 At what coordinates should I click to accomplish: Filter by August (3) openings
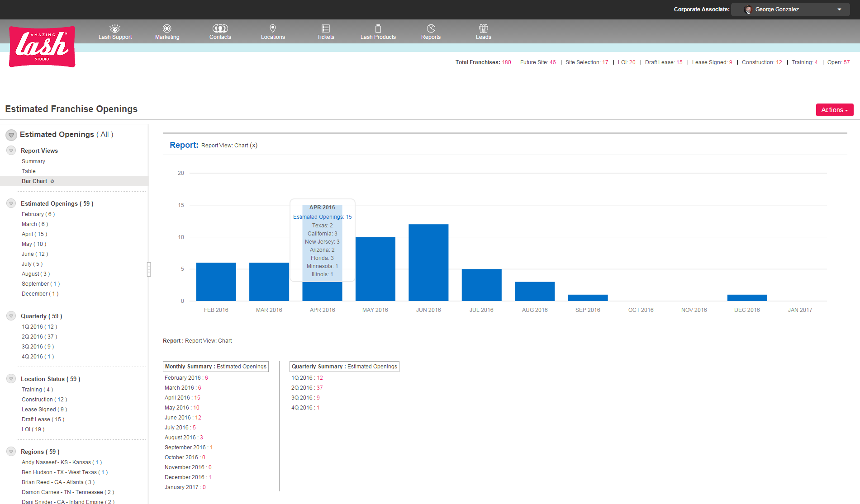pyautogui.click(x=36, y=274)
